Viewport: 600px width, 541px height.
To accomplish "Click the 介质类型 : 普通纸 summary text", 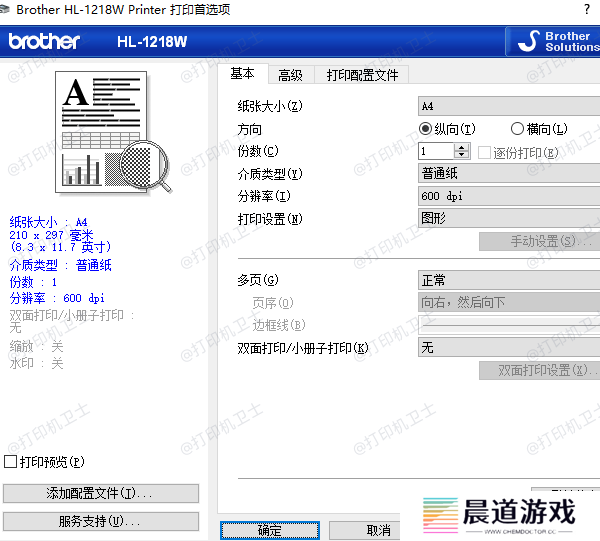I will tap(60, 265).
